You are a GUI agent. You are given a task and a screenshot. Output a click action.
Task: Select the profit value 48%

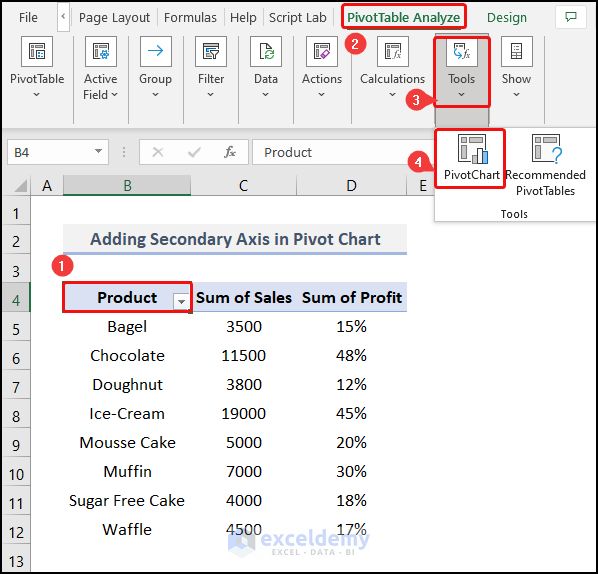click(x=352, y=355)
